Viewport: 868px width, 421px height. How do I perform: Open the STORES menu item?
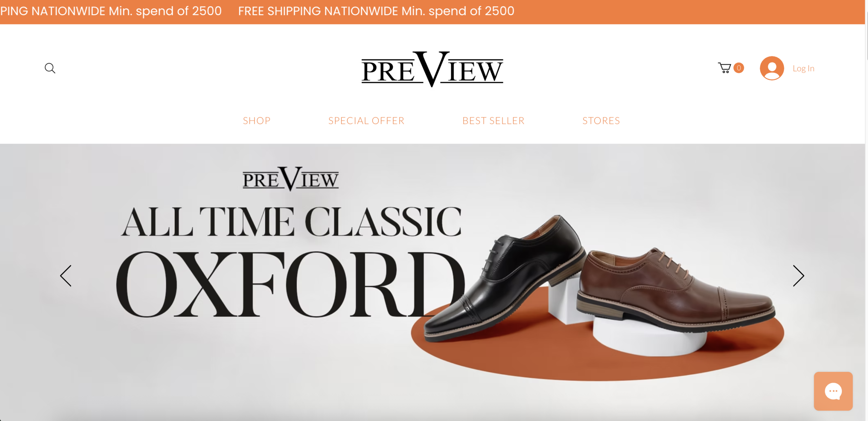pos(601,121)
